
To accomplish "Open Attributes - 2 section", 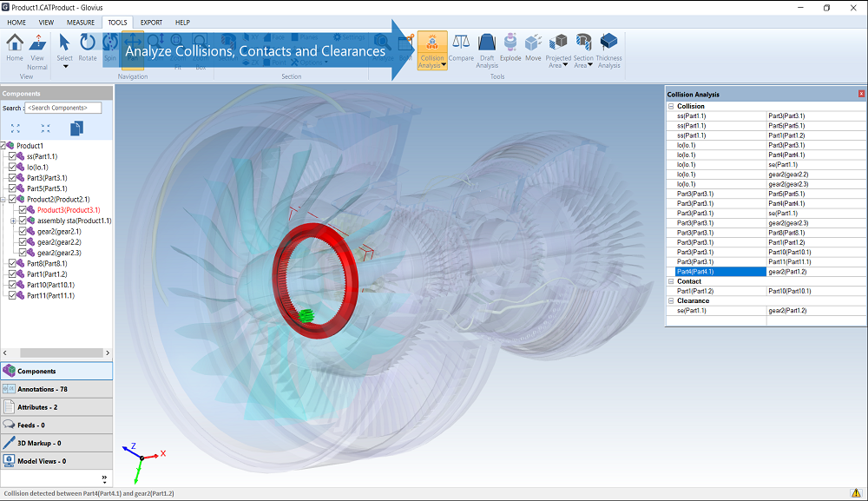I will [56, 407].
